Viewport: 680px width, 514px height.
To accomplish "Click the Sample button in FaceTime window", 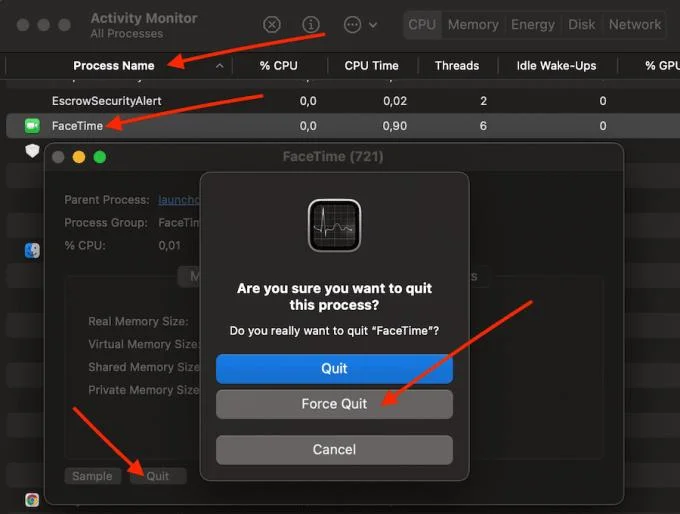I will pyautogui.click(x=92, y=476).
